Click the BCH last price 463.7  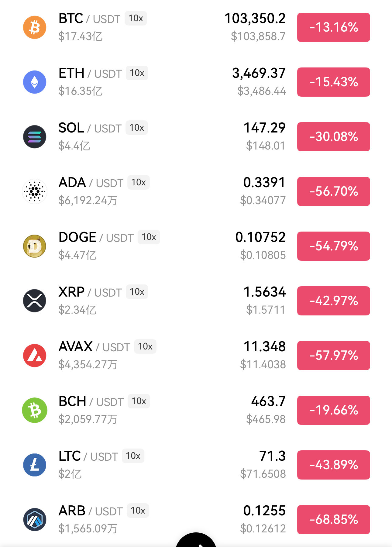tap(268, 401)
